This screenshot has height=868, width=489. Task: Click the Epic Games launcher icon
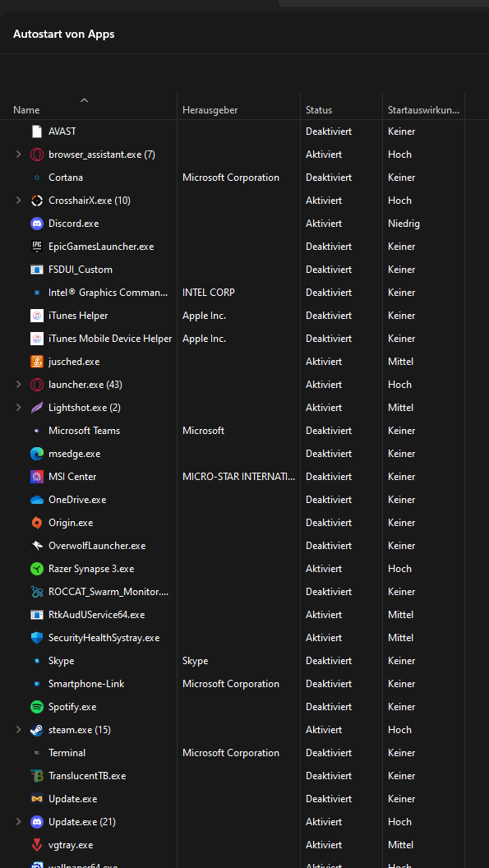pyautogui.click(x=36, y=247)
